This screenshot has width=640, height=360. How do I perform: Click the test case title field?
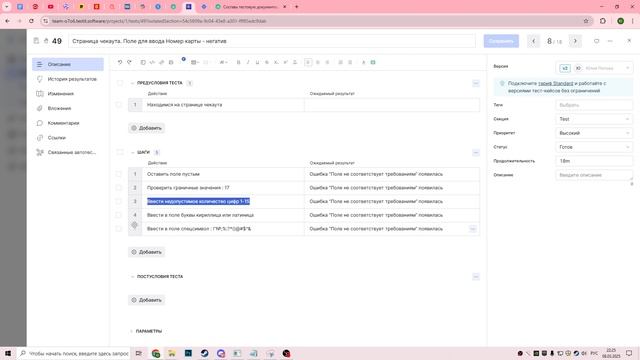(x=272, y=41)
